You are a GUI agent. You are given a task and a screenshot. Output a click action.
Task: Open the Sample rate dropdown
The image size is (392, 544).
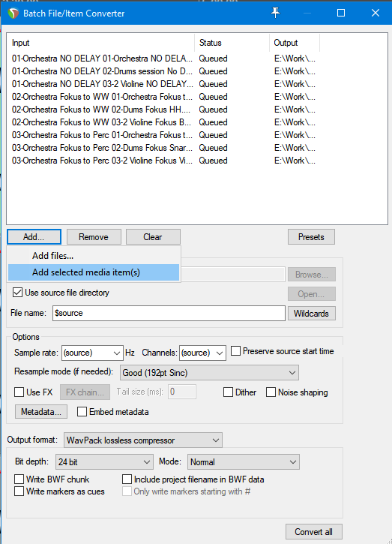[92, 353]
